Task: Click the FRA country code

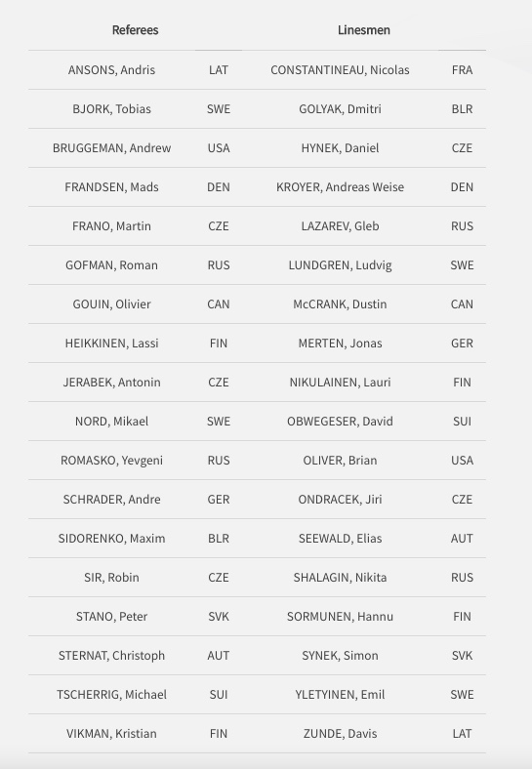Action: 462,69
